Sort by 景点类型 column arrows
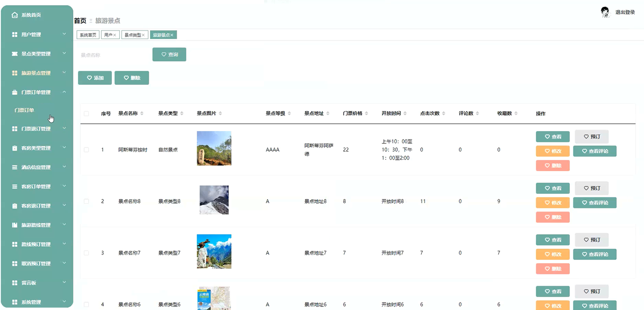644x310 pixels. [182, 113]
